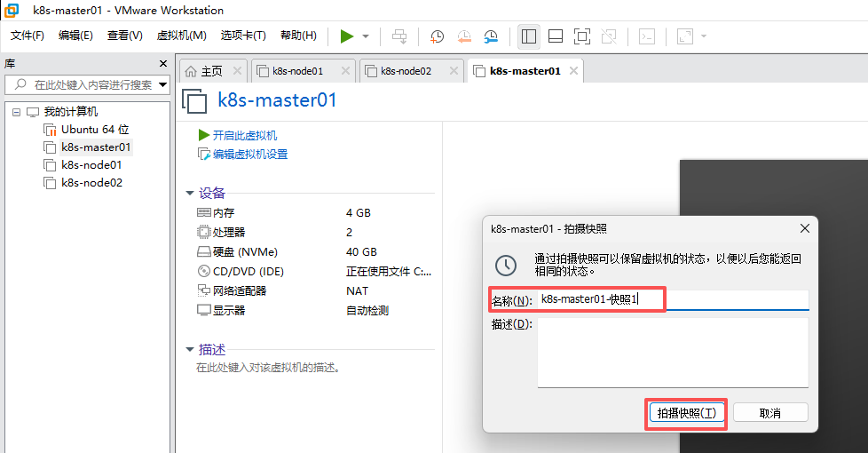Select 我的计算机 in the library tree
Image resolution: width=868 pixels, height=453 pixels.
[71, 112]
